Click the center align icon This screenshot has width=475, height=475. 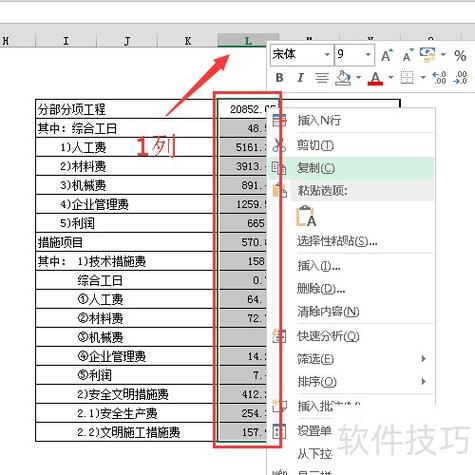tap(321, 78)
